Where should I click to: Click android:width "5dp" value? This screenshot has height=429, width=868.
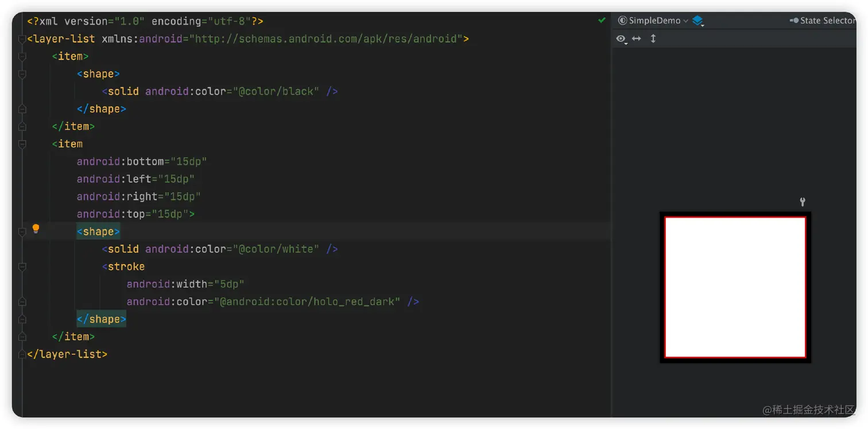[229, 284]
